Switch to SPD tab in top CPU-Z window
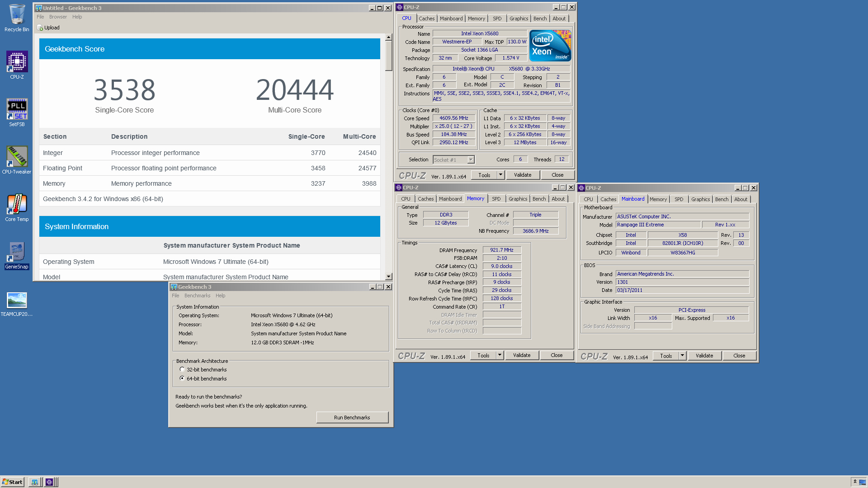Image resolution: width=868 pixels, height=488 pixels. (x=497, y=19)
